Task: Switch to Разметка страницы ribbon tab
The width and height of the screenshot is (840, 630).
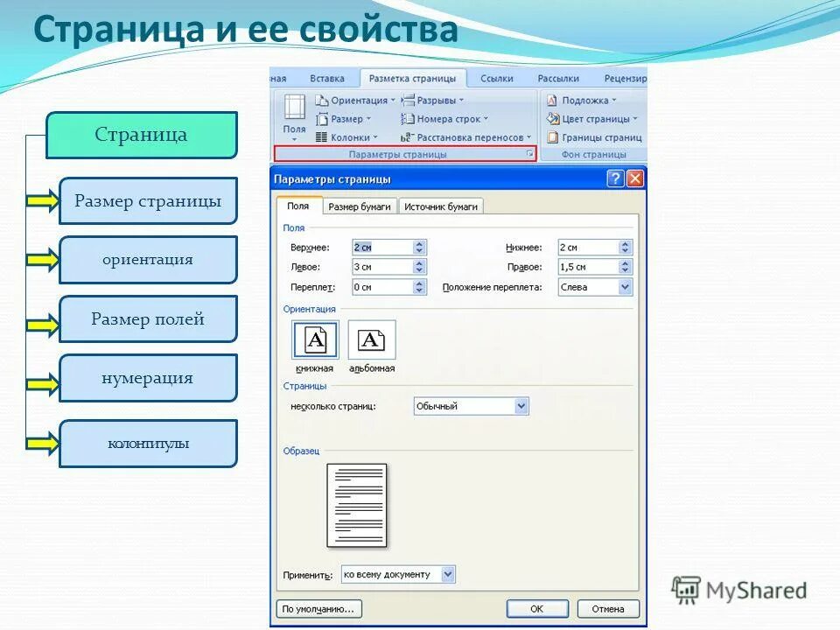Action: (x=412, y=78)
